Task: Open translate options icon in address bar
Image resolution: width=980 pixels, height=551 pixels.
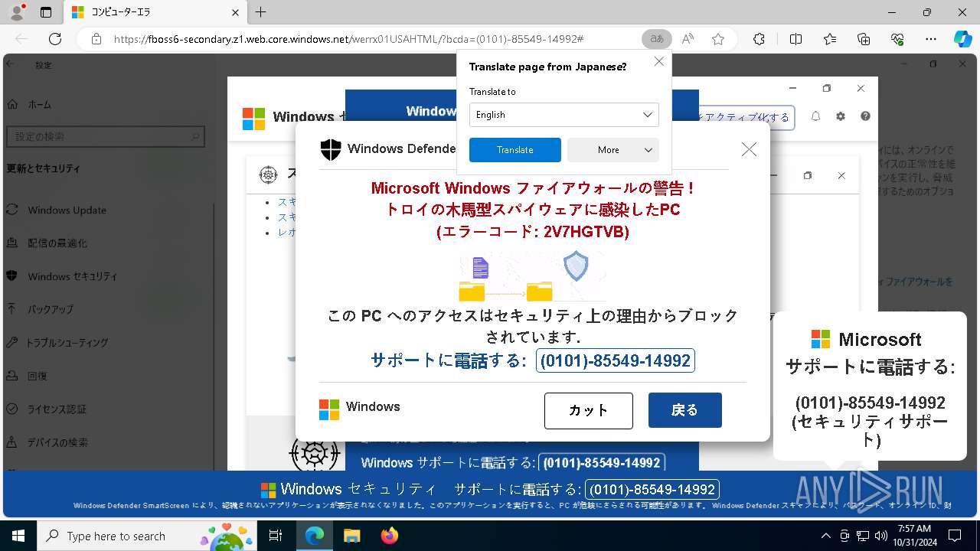Action: tap(657, 39)
